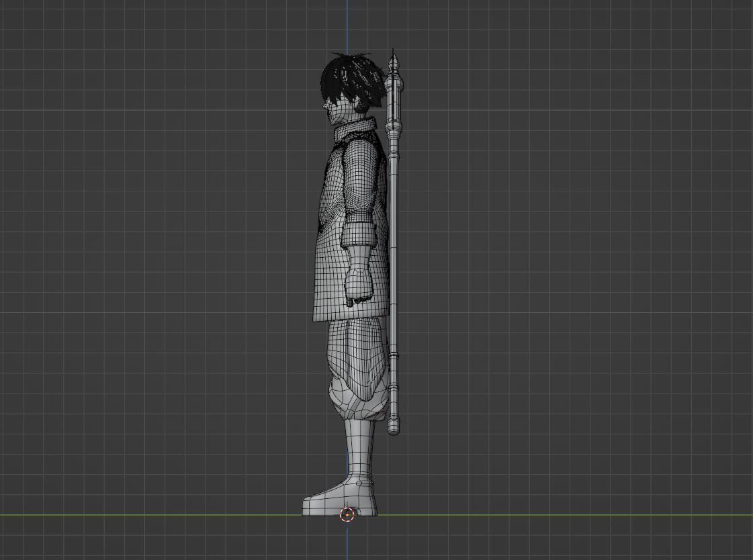Select the character's clenched fist
Screen dimensions: 753x560
359,288
